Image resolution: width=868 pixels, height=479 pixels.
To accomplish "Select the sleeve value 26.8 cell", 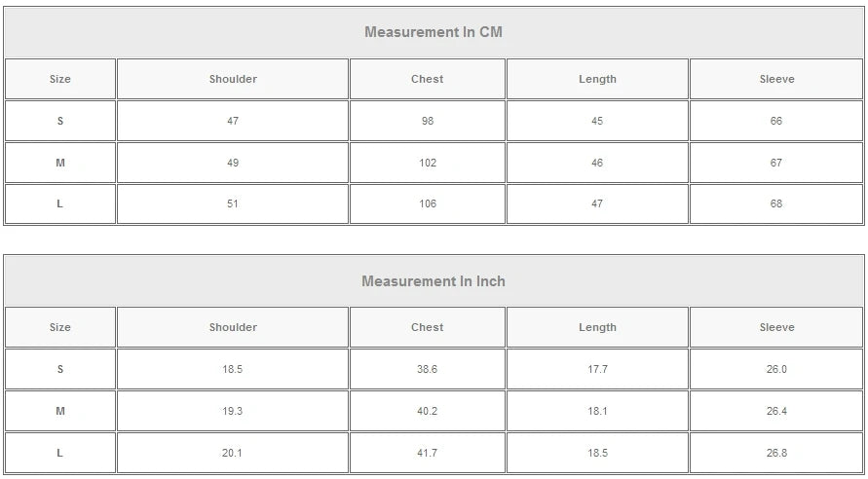I will click(776, 453).
